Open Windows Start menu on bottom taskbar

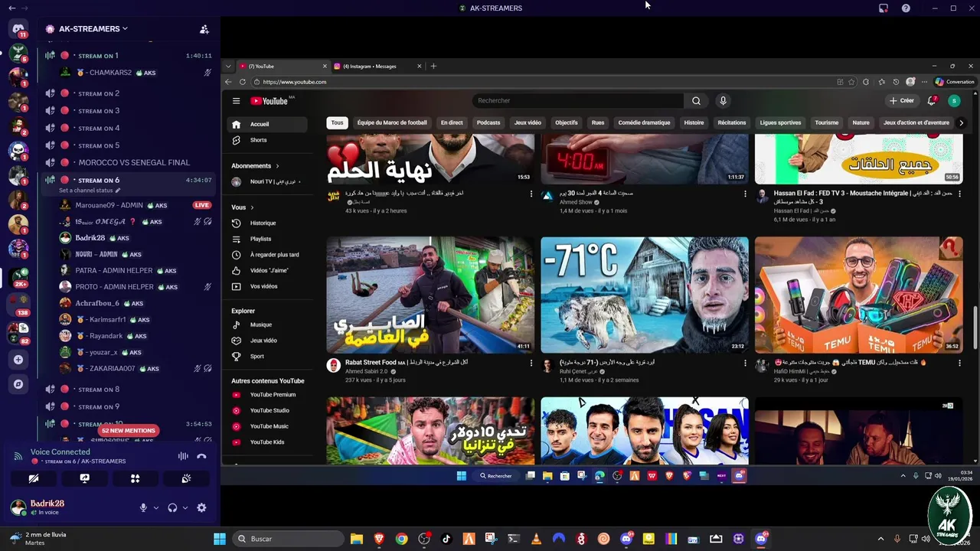[220, 539]
